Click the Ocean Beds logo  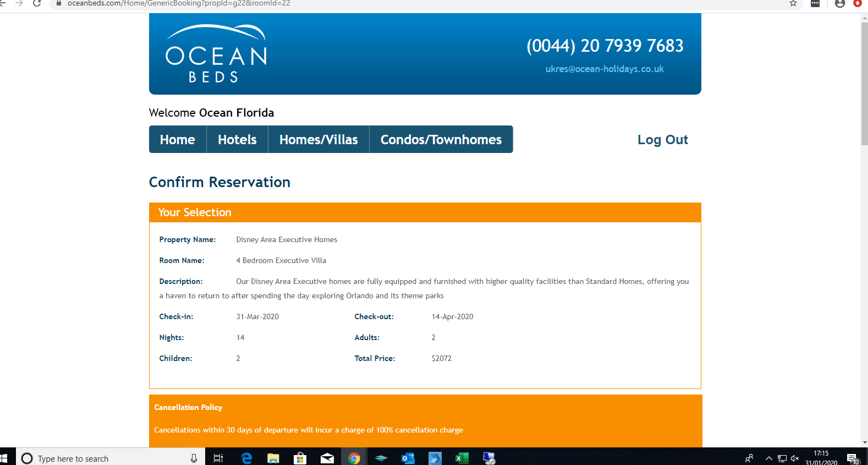point(216,54)
